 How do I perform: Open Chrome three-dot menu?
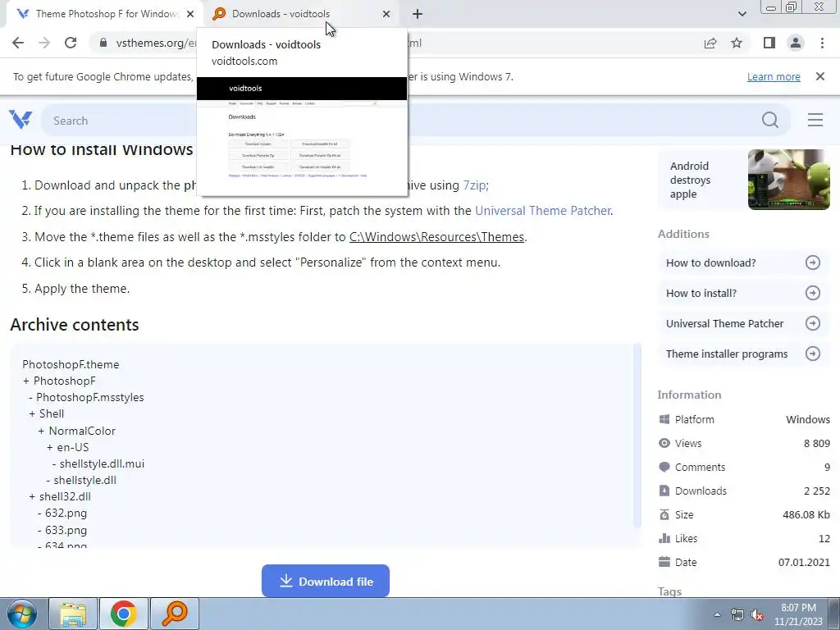822,43
